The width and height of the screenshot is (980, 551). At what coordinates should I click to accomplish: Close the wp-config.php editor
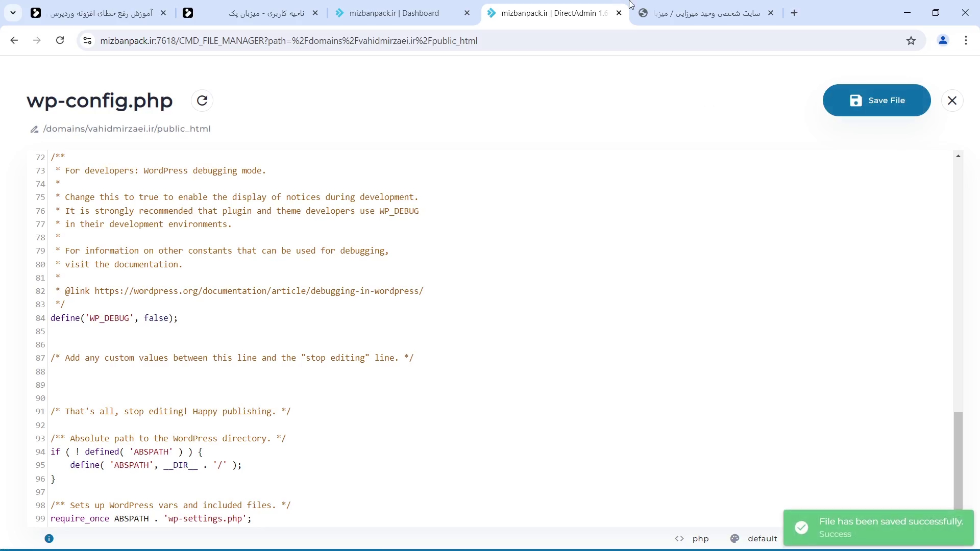coord(952,101)
